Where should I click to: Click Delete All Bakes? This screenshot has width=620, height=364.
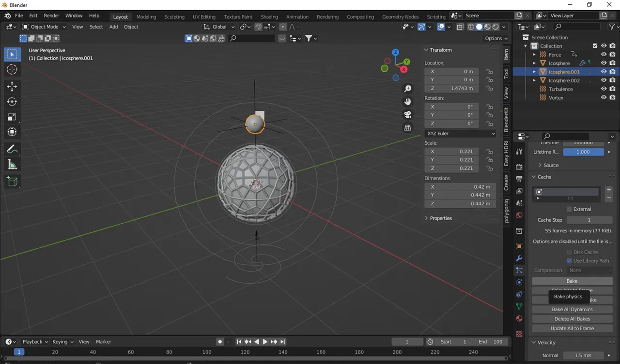tap(572, 319)
